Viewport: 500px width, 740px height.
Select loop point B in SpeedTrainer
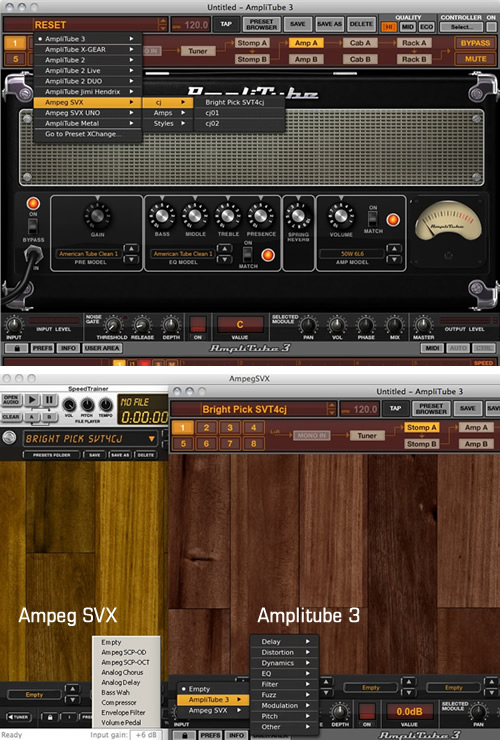click(49, 417)
